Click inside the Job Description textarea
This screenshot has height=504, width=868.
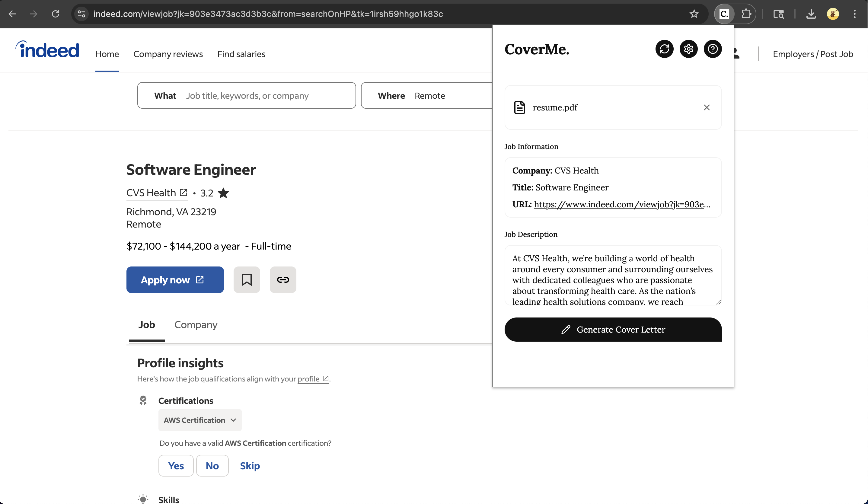pyautogui.click(x=613, y=275)
